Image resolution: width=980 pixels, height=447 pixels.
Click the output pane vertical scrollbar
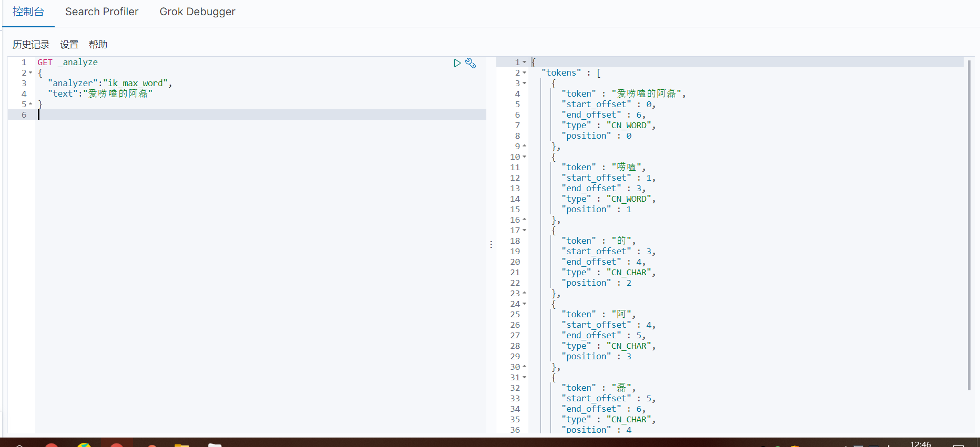(x=969, y=225)
